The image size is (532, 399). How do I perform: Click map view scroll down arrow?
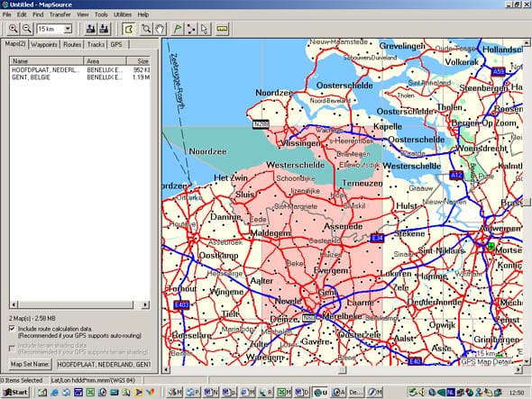527,361
